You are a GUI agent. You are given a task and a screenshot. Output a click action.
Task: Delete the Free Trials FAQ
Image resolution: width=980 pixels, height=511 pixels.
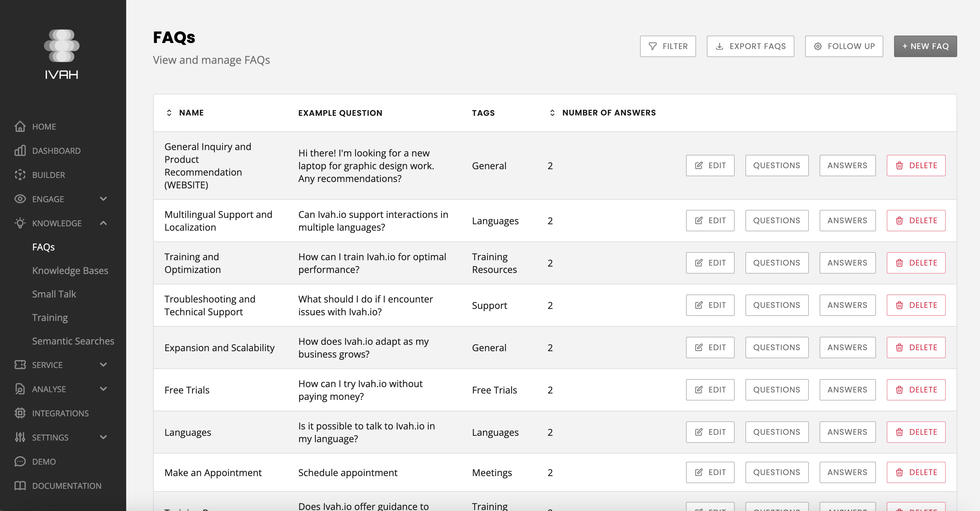coord(916,389)
